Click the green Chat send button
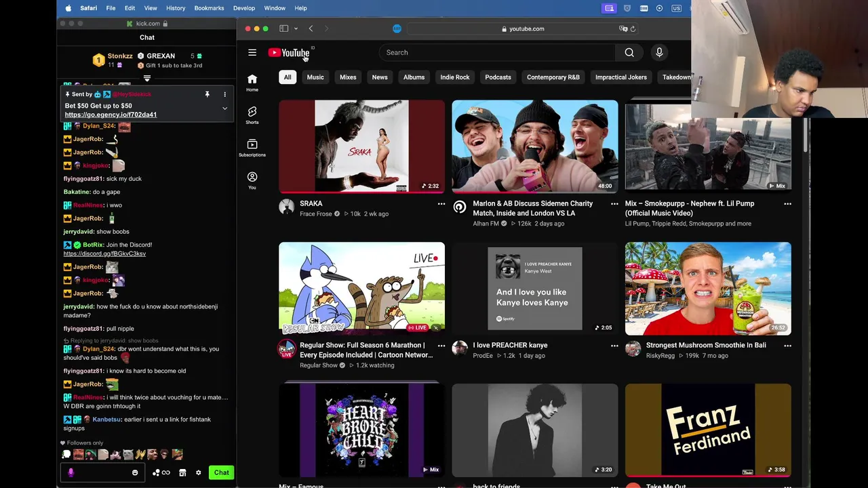This screenshot has height=488, width=868. 222,472
